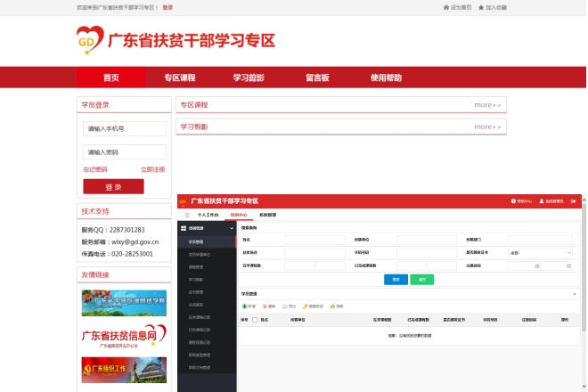The image size is (588, 392).
Task: Click the key reset-password icon
Action: pos(306,306)
